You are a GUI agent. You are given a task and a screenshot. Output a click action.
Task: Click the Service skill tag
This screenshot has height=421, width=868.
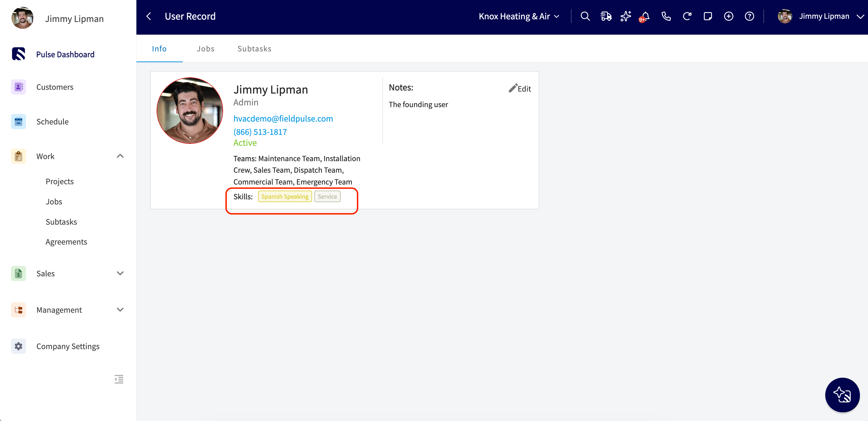click(327, 196)
